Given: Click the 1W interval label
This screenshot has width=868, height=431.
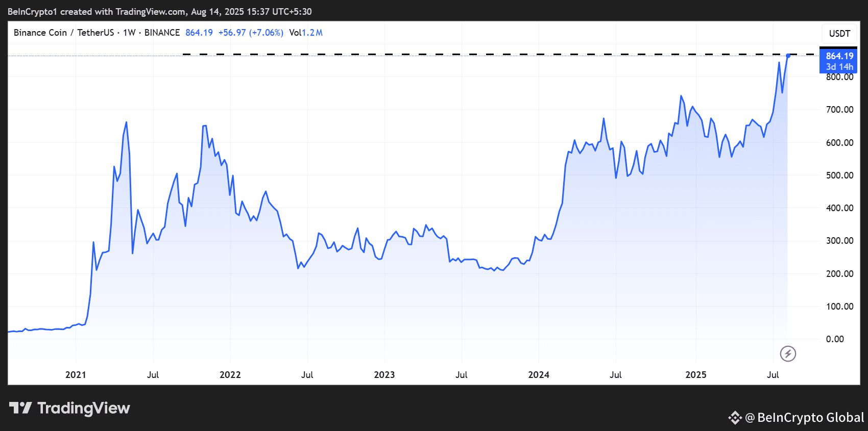Looking at the screenshot, I should (129, 33).
